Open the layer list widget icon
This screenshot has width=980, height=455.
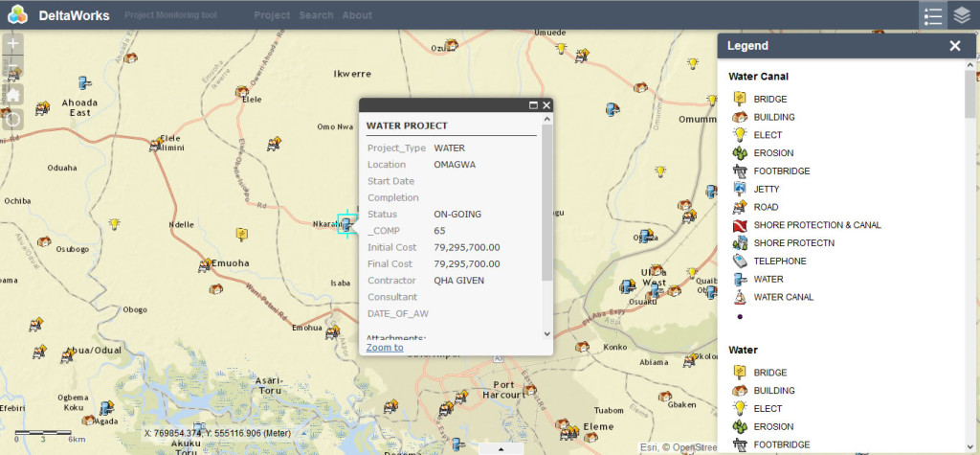pyautogui.click(x=962, y=15)
